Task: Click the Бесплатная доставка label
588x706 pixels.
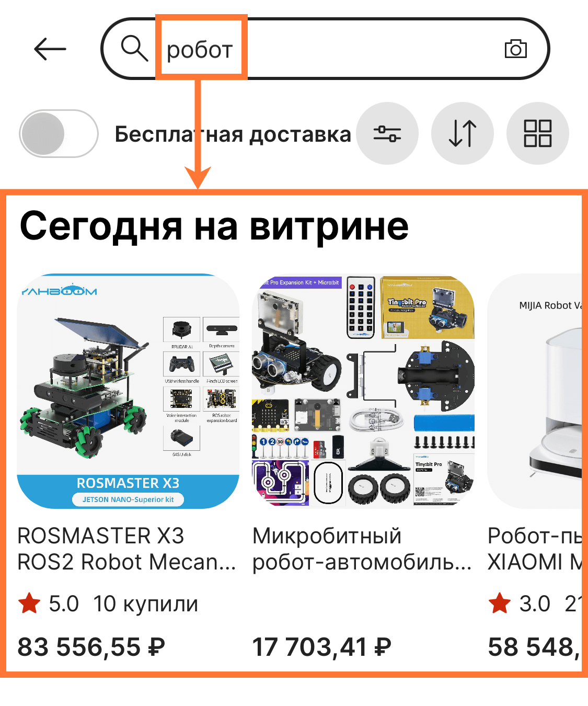Action: [x=233, y=134]
